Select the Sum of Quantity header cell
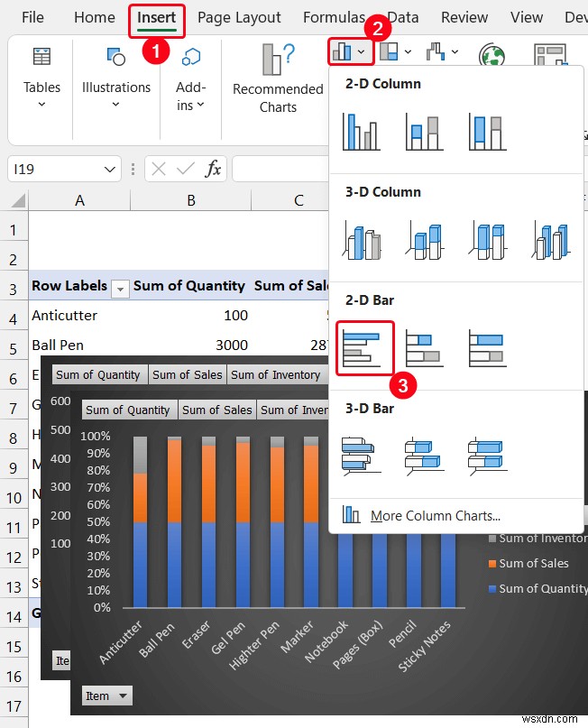588x728 pixels. [x=191, y=286]
